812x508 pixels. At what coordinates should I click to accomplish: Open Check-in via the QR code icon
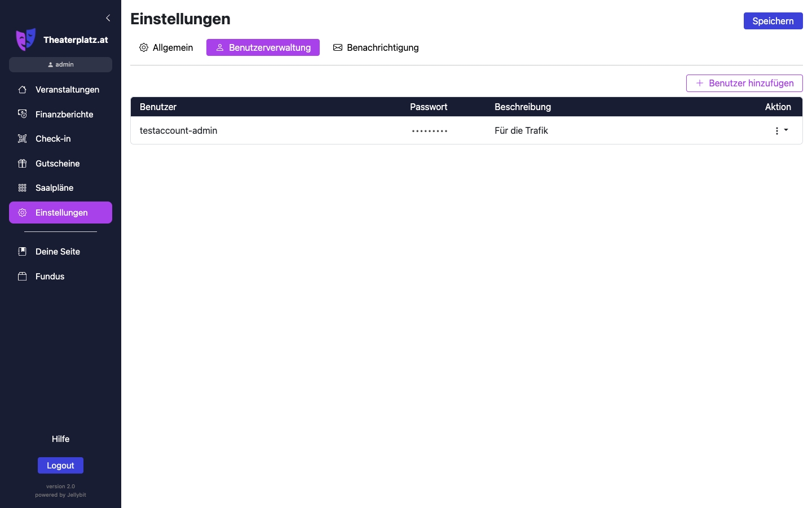coord(23,139)
